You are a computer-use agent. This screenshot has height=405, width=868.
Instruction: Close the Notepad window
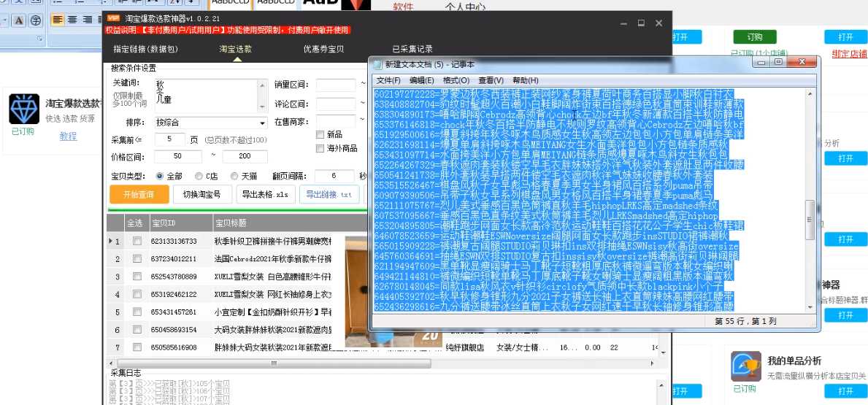pos(802,62)
